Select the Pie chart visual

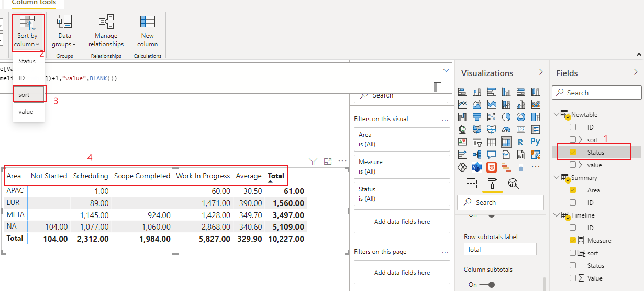pos(506,117)
